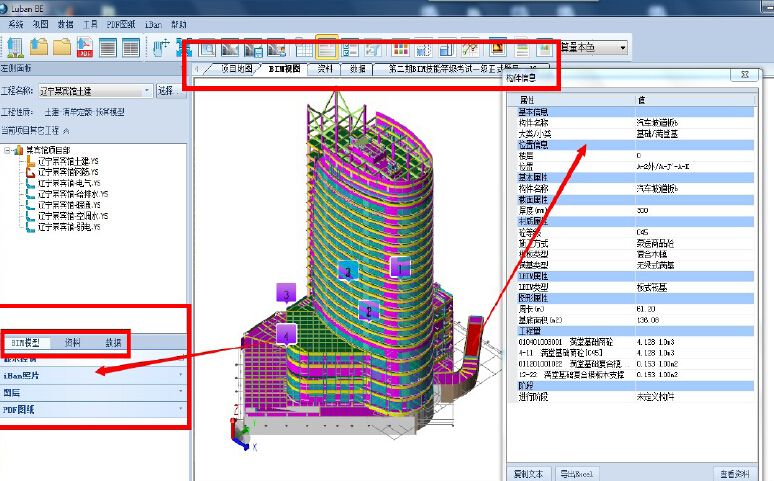774x481 pixels.
Task: Click the second gray table-layout toolbar icon
Action: pyautogui.click(x=131, y=48)
